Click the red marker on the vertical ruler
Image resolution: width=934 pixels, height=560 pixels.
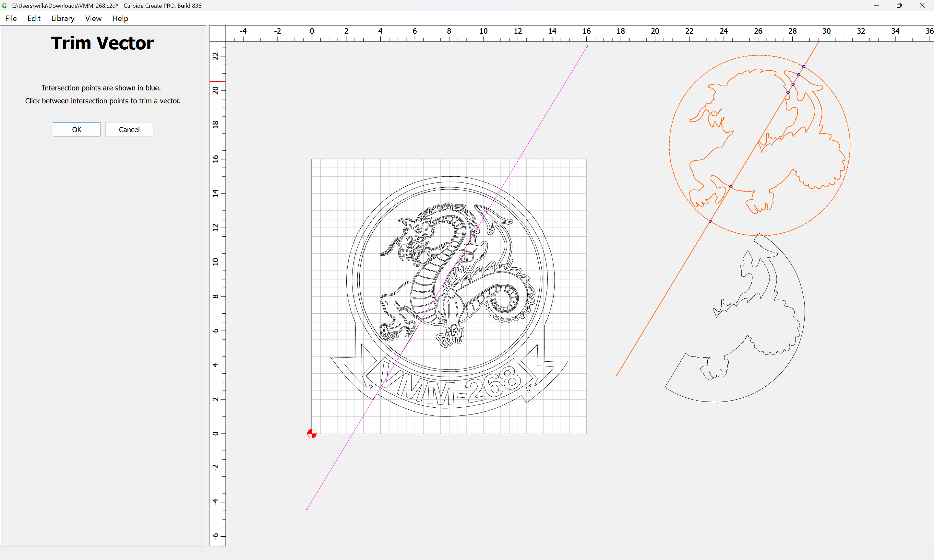tap(218, 81)
